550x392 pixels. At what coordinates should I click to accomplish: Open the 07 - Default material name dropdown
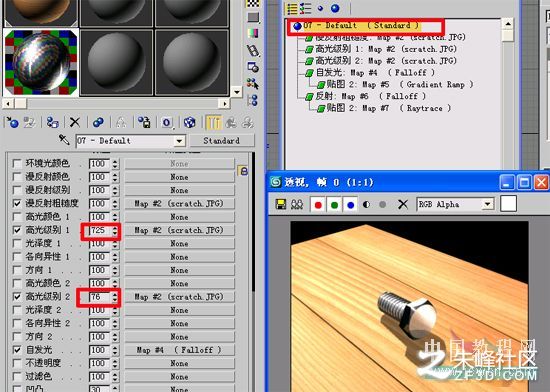click(179, 141)
